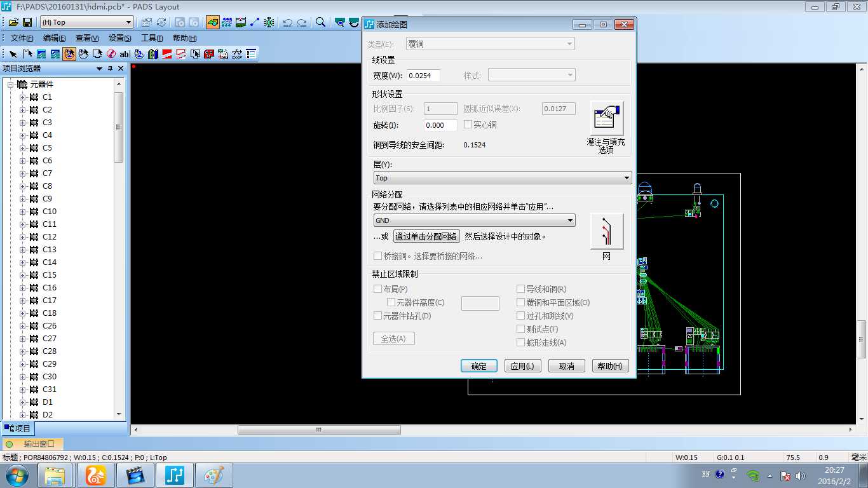Select the Copper Cutout tool
This screenshot has height=488, width=868.
[55, 54]
